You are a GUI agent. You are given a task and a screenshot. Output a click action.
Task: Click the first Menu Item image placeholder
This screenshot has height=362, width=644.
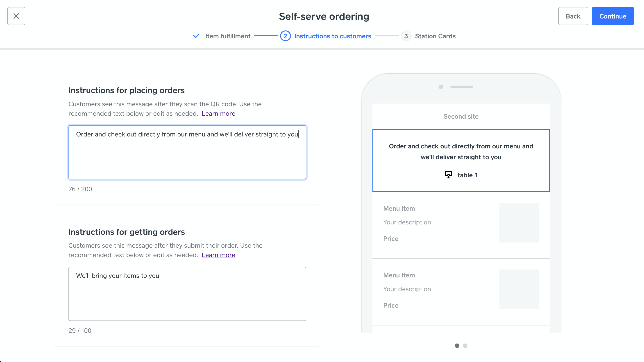519,223
